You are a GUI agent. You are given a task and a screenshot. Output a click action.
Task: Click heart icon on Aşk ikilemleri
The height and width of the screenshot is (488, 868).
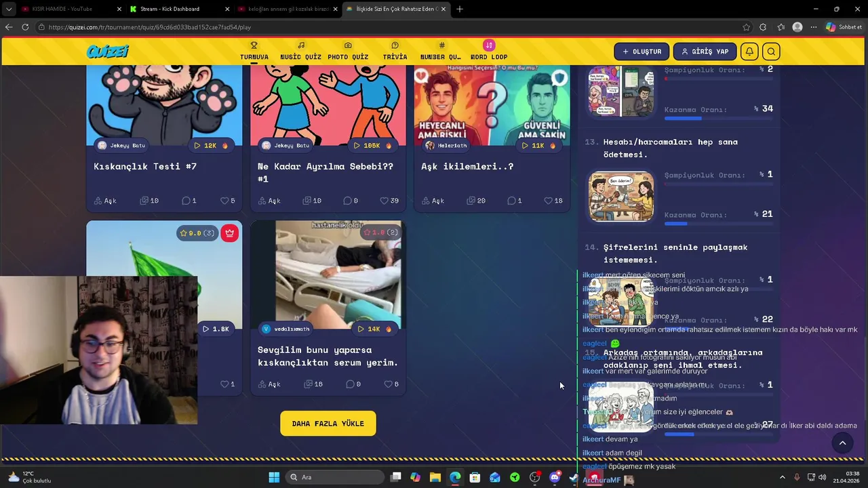[548, 201]
